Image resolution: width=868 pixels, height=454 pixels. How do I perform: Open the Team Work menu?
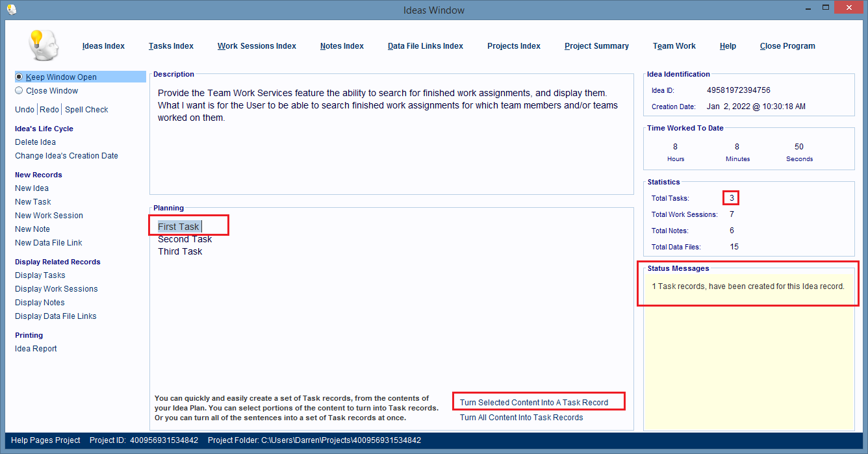[x=674, y=46]
